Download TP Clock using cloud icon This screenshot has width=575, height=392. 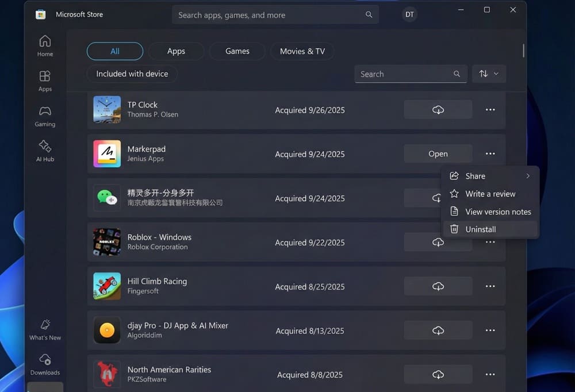[438, 110]
